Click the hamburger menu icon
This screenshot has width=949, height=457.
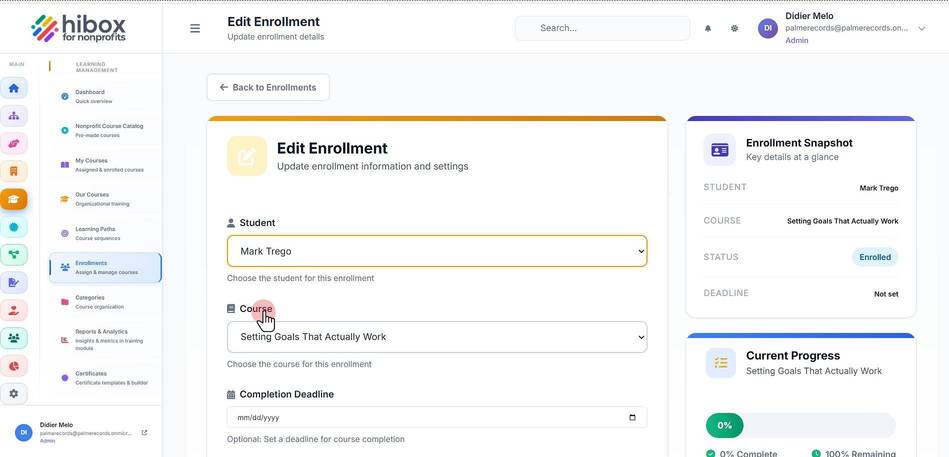pos(195,28)
